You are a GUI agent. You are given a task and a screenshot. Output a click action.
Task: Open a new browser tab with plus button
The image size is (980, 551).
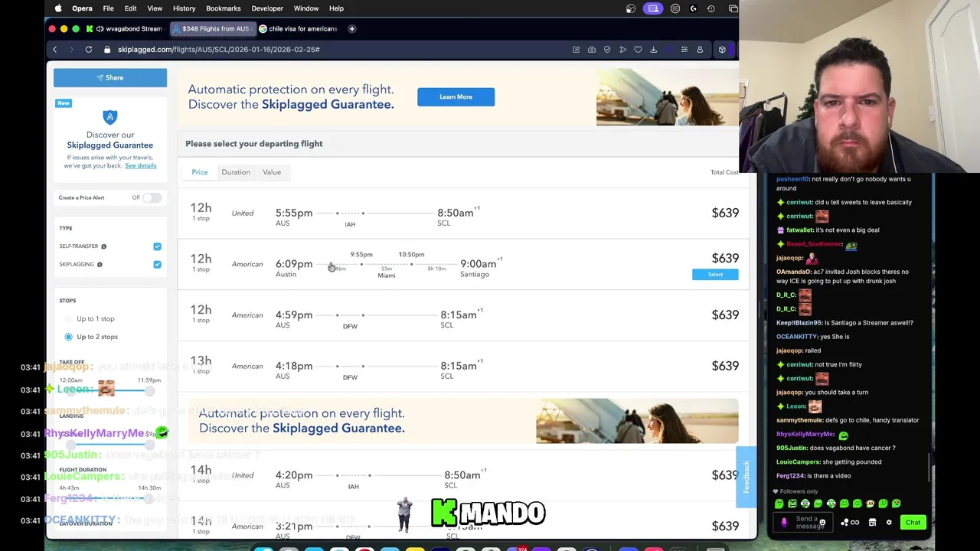[352, 29]
